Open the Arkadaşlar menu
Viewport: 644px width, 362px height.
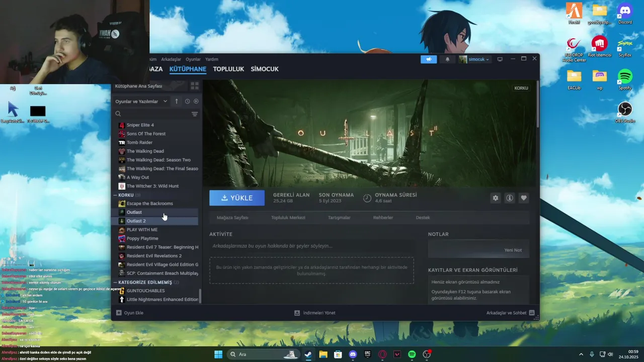tap(171, 59)
